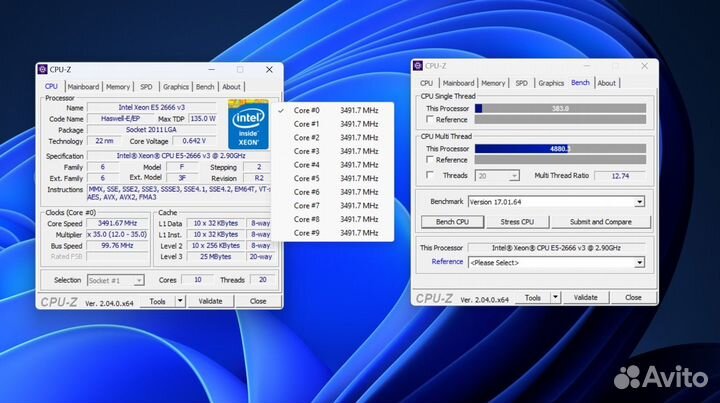720x403 pixels.
Task: Toggle the Threads checkbox
Action: (430, 175)
